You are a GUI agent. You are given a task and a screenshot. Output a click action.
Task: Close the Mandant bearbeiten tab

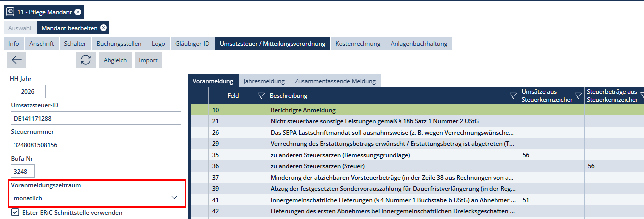[103, 28]
